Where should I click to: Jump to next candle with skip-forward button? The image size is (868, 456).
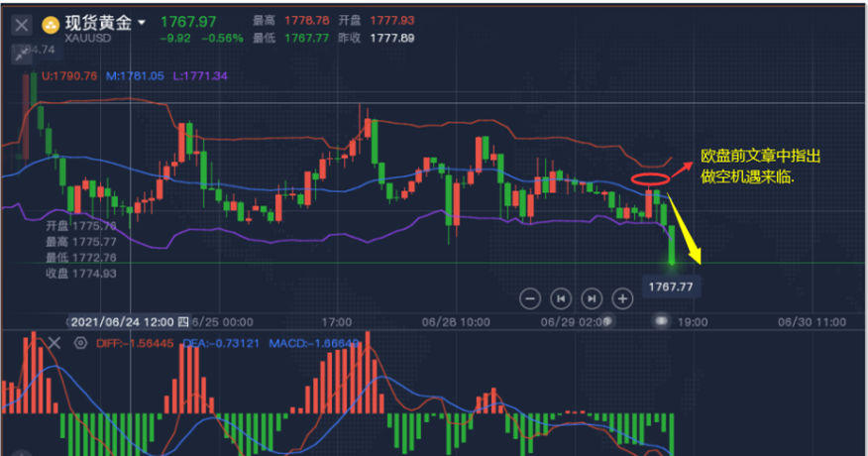pos(592,297)
